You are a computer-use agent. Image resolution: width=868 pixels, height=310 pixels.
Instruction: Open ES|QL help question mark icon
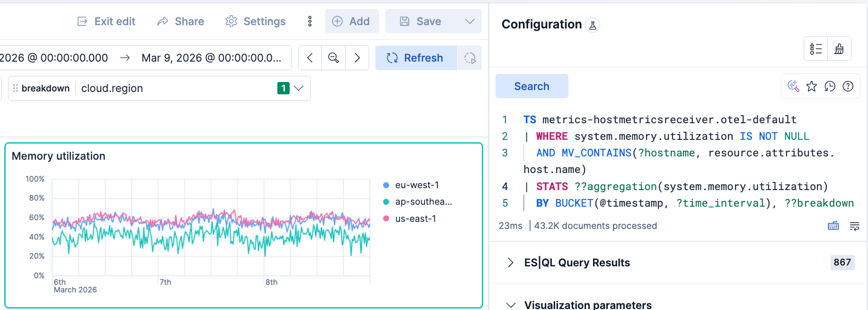click(x=848, y=86)
